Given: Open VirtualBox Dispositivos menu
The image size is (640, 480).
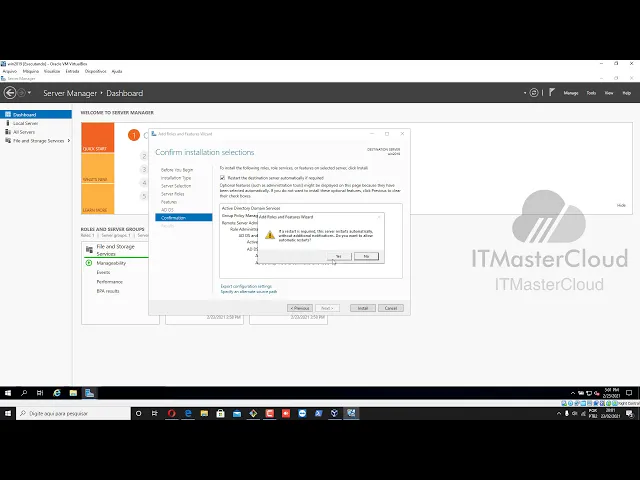Looking at the screenshot, I should point(96,71).
